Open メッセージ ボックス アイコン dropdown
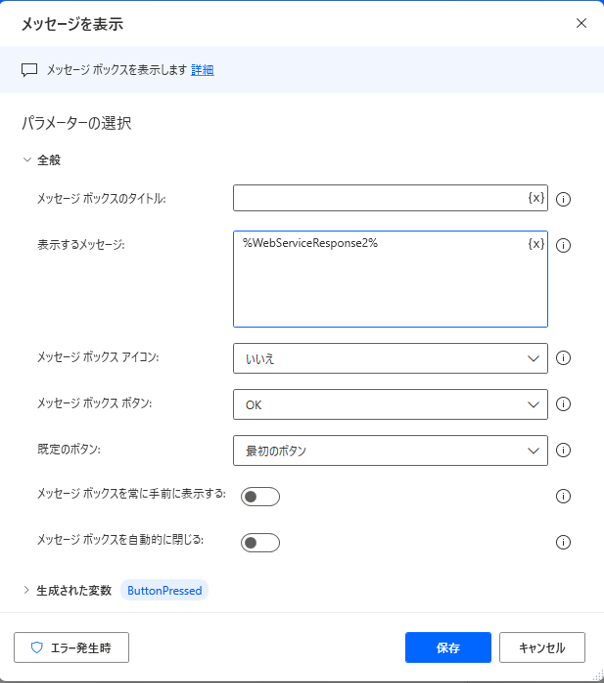Screen dimensions: 604x683 click(390, 358)
